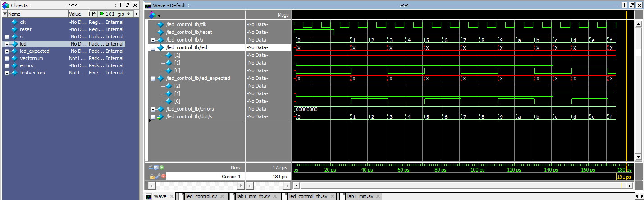Select led [2] bit in Wave
The height and width of the screenshot is (200, 644).
[177, 55]
